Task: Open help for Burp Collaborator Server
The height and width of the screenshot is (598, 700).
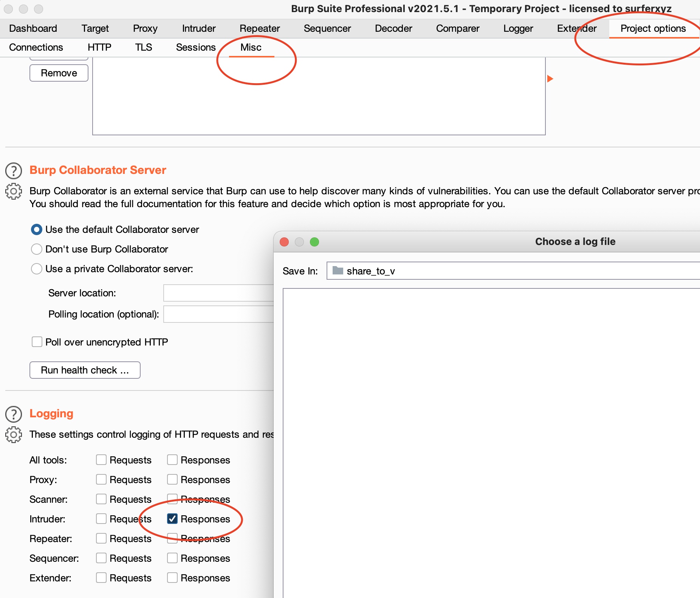Action: pyautogui.click(x=14, y=171)
